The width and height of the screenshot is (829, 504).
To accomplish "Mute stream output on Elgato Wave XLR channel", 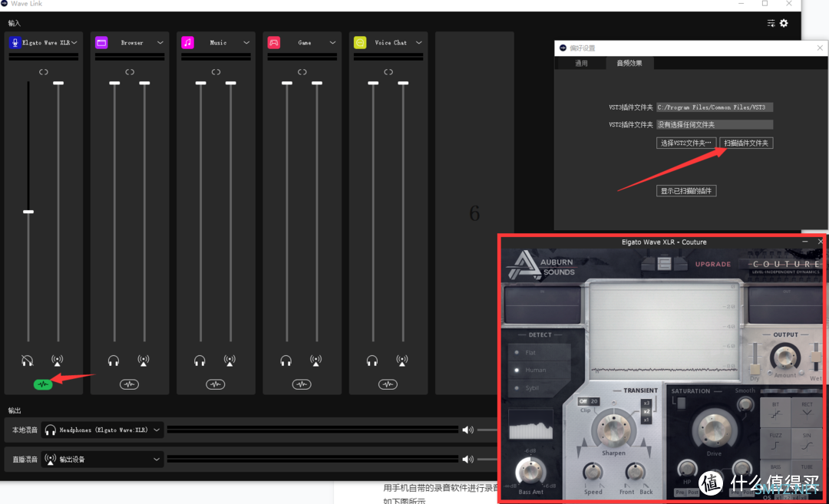I will click(x=57, y=361).
